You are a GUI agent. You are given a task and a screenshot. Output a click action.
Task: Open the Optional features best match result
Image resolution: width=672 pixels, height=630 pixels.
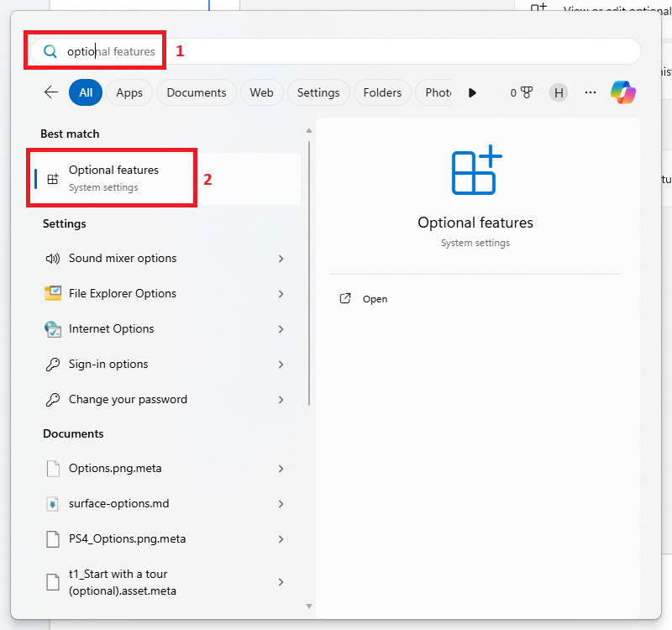pyautogui.click(x=167, y=179)
